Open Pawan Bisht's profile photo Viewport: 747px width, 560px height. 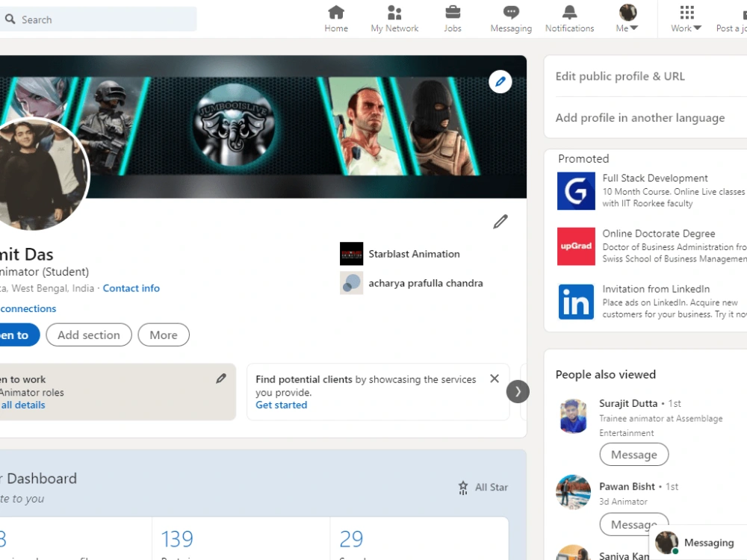(573, 492)
